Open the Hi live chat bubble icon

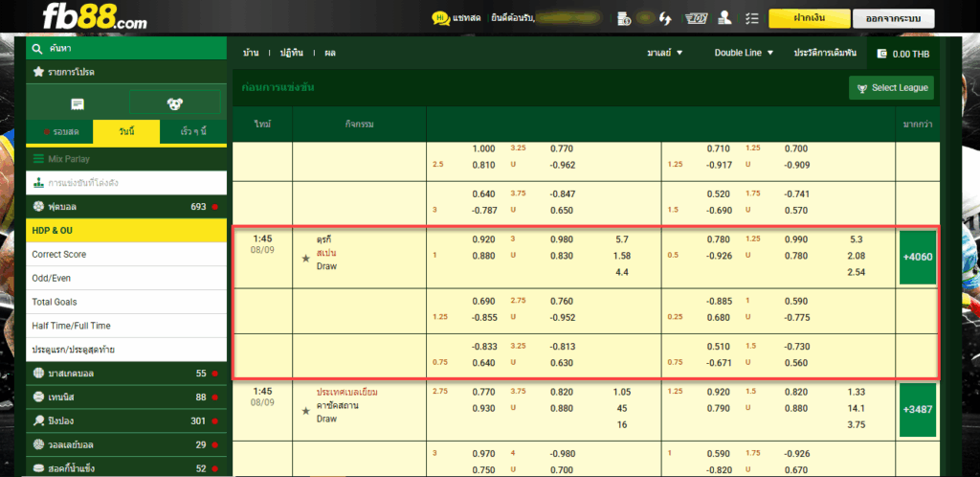click(440, 18)
